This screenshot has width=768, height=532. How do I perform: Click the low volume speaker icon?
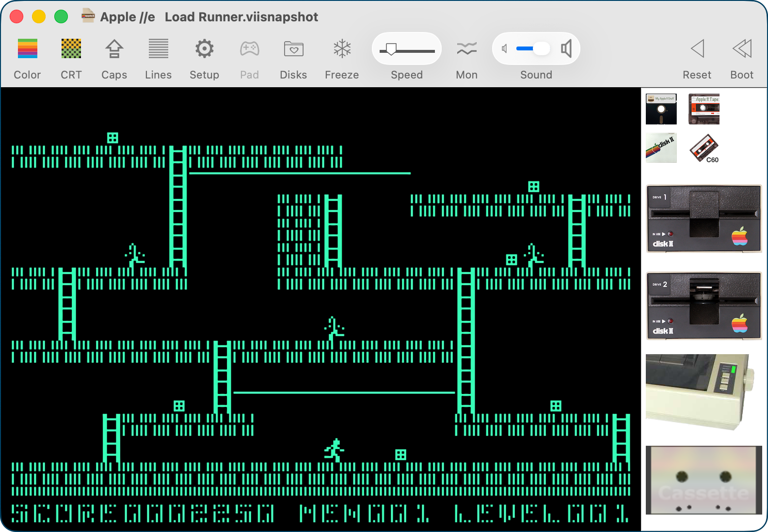(x=505, y=48)
